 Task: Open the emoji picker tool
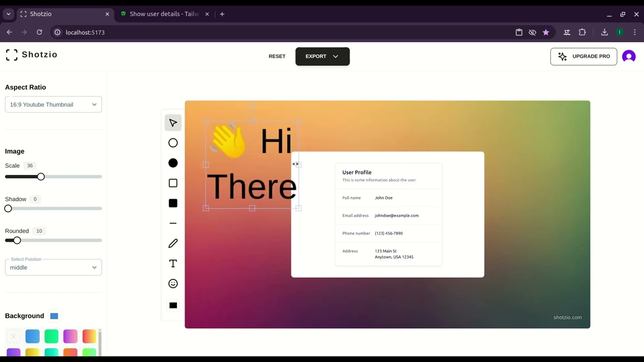tap(173, 284)
